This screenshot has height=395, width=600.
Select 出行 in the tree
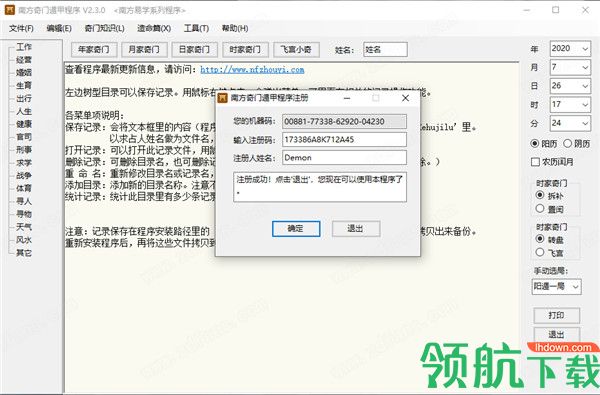click(24, 98)
